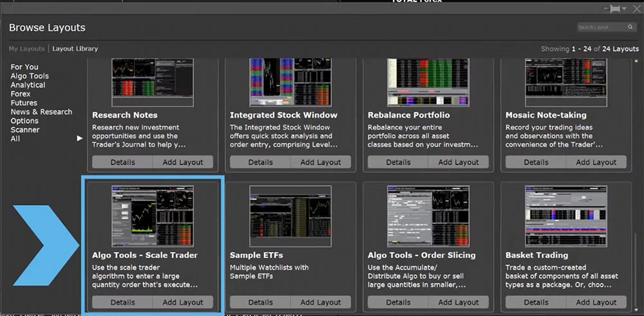Open the Algo Tools Order Slicing thumbnail
Viewport: 644px width, 316px height.
tap(428, 216)
